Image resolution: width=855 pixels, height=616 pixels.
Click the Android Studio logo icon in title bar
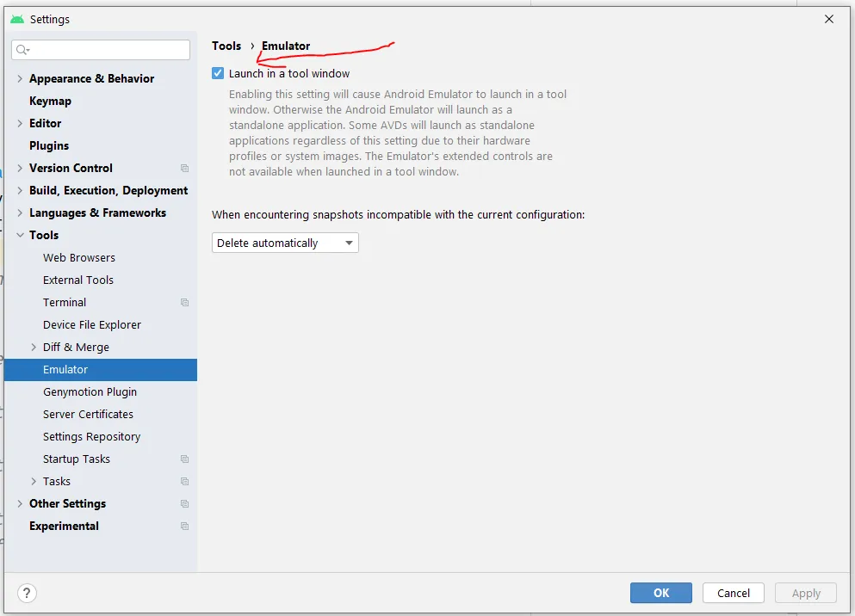(17, 19)
